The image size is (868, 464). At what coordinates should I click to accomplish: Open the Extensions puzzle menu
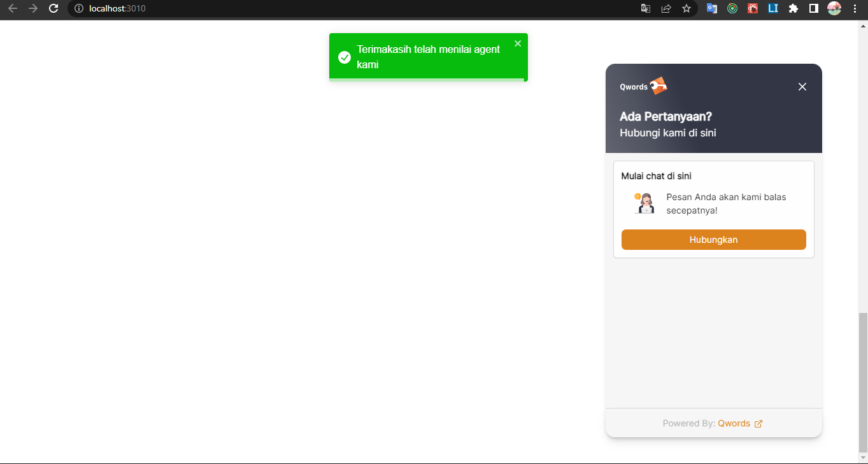793,8
